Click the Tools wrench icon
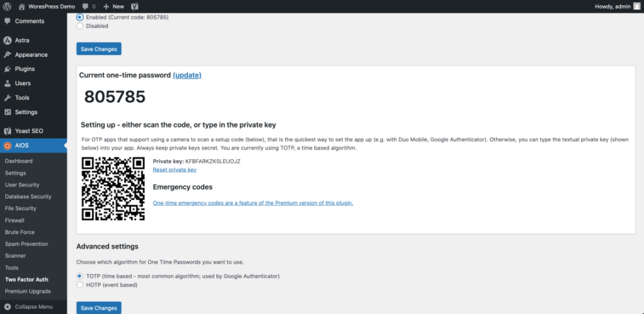The image size is (644, 314). [7, 98]
